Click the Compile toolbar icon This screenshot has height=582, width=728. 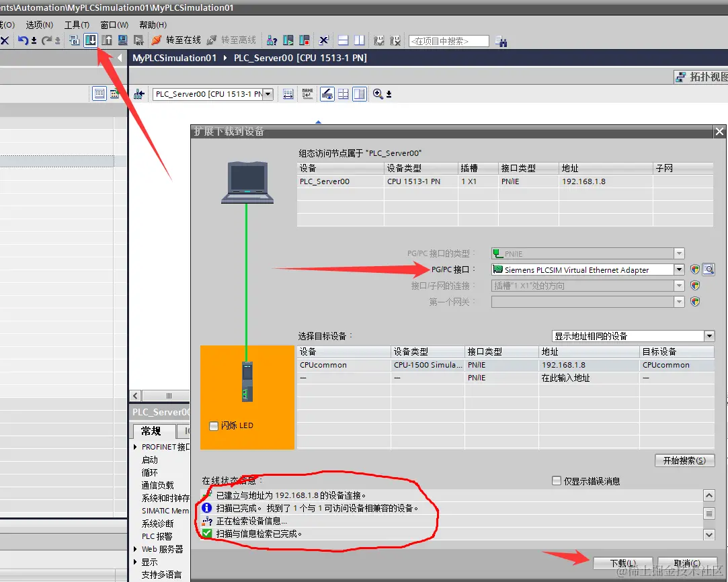pos(74,40)
